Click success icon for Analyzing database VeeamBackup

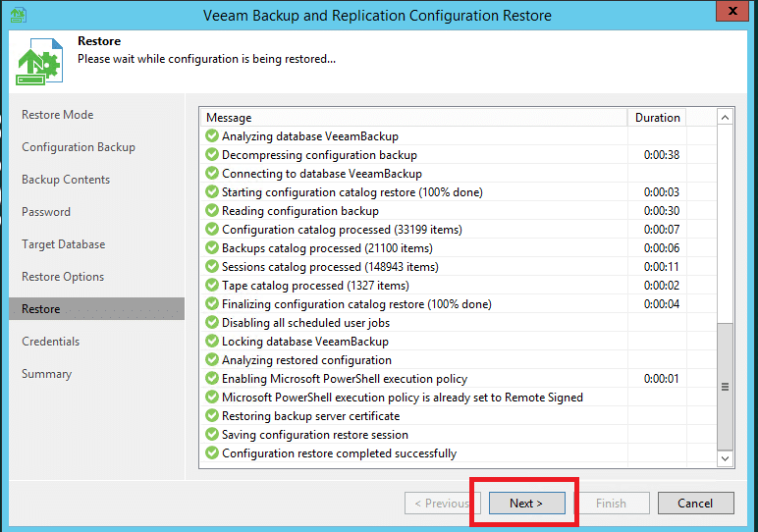tap(212, 135)
